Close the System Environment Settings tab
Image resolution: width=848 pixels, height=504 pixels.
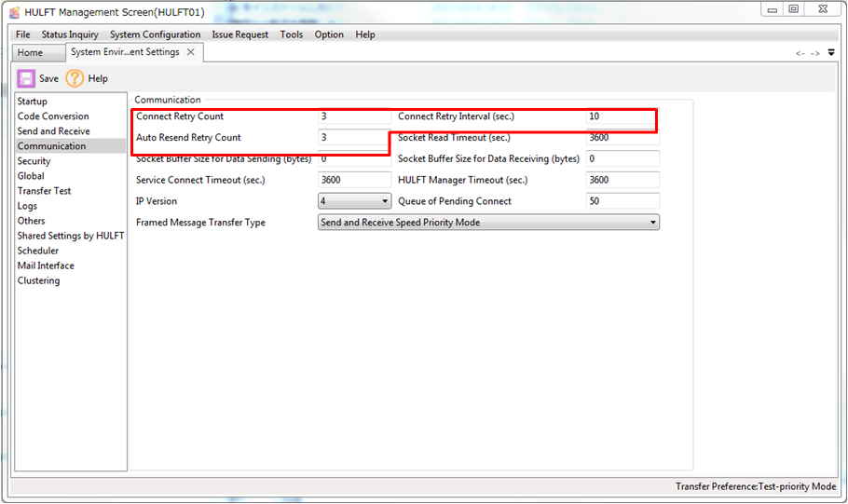click(191, 52)
